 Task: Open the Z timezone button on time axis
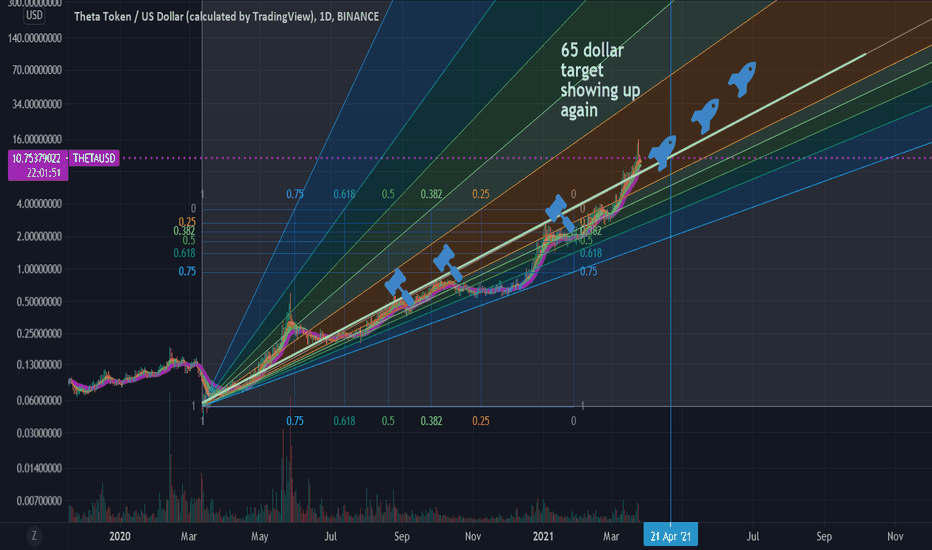(x=34, y=536)
